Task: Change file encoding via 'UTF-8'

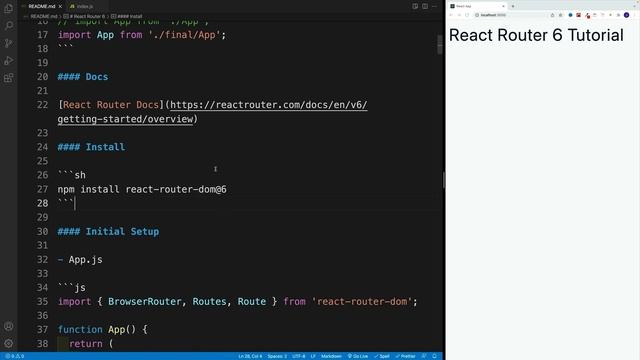Action: 299,356
